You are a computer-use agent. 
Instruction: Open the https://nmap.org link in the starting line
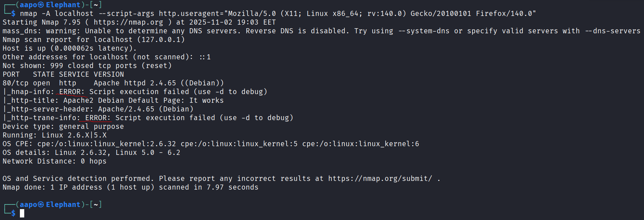click(x=128, y=22)
